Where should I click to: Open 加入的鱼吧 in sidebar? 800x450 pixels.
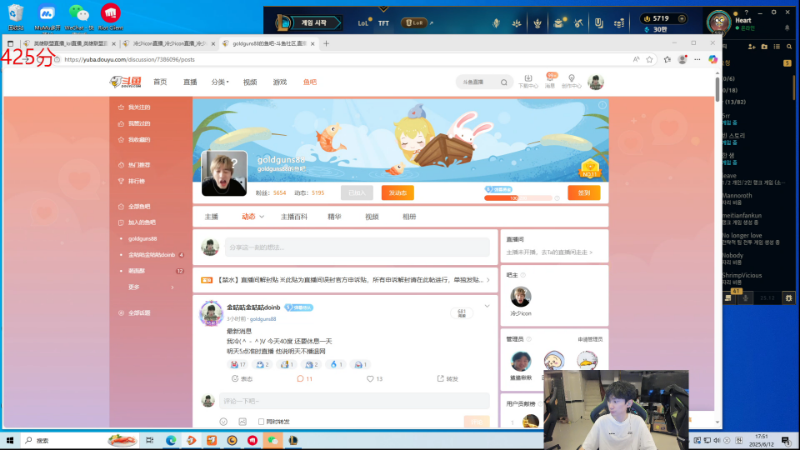click(137, 222)
